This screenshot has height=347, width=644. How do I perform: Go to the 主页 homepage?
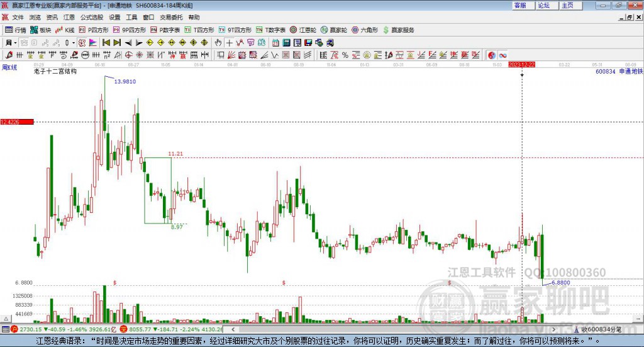570,5
